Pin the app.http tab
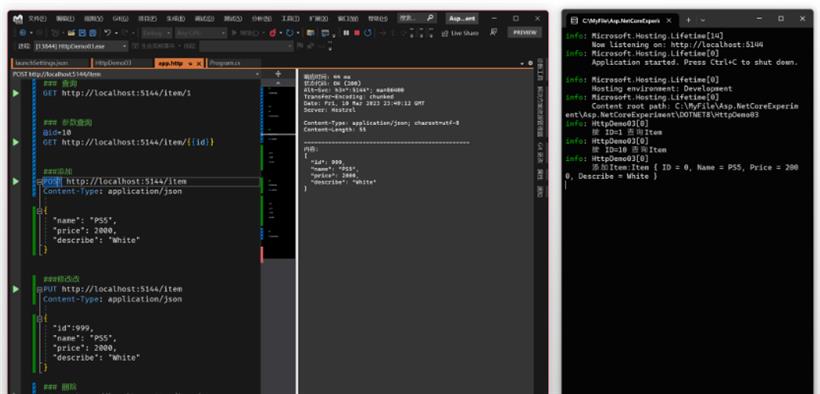Viewport: 820px width, 394px height. click(190, 63)
